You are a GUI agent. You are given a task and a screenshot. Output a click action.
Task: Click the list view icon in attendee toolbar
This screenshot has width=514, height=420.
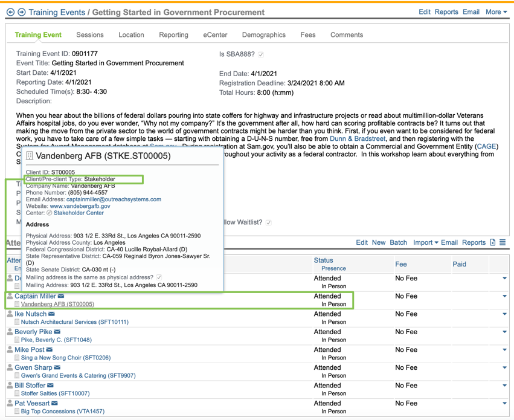(x=503, y=242)
